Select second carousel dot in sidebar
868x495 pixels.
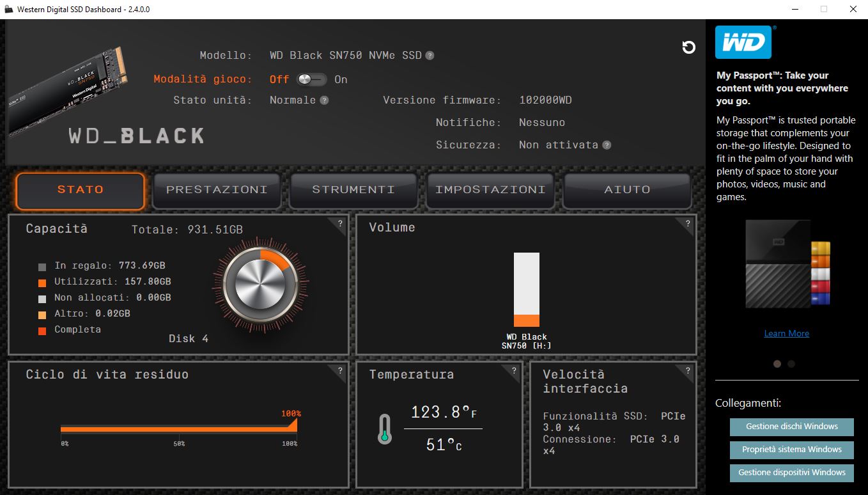(x=791, y=364)
